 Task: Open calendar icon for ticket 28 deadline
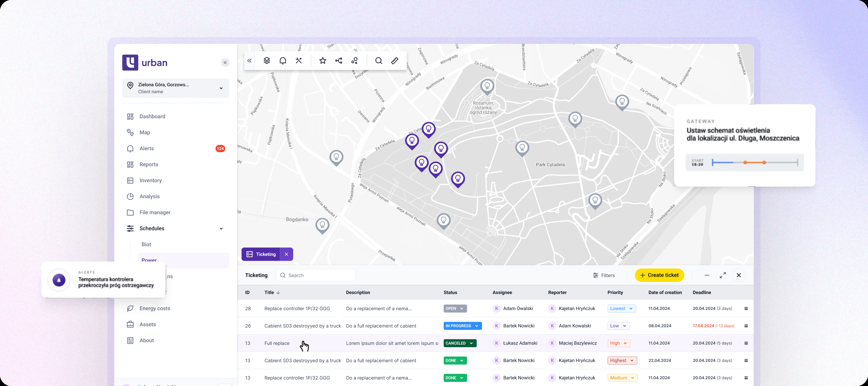point(746,309)
